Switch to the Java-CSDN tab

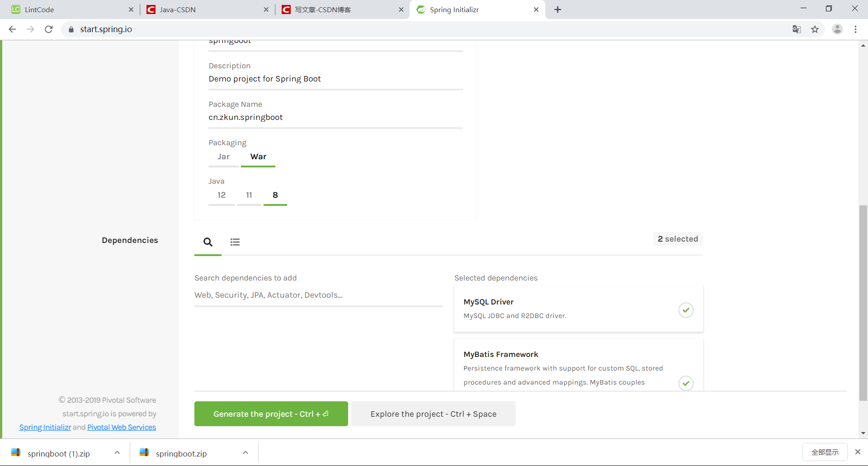(207, 10)
